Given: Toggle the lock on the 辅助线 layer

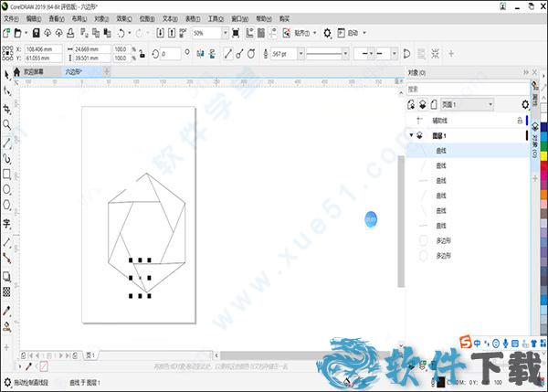Looking at the screenshot, I should click(x=520, y=120).
